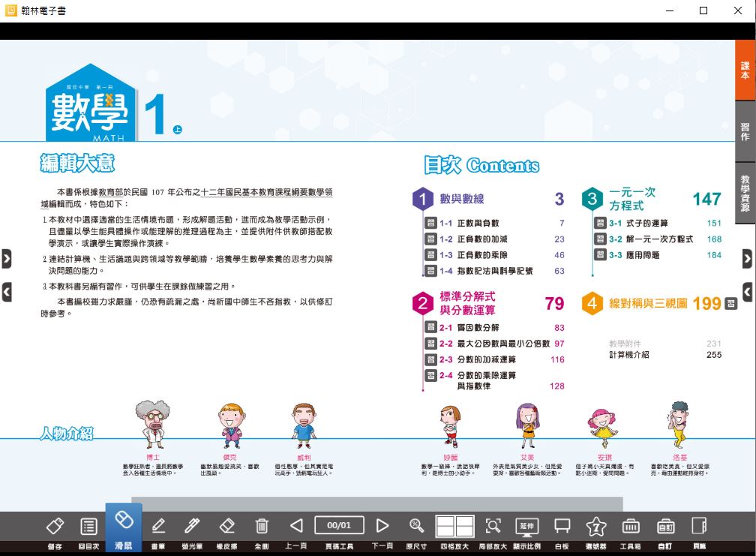This screenshot has height=556, width=756.
Task: Click the left-pointing arrow on left edge
Action: coord(6,292)
